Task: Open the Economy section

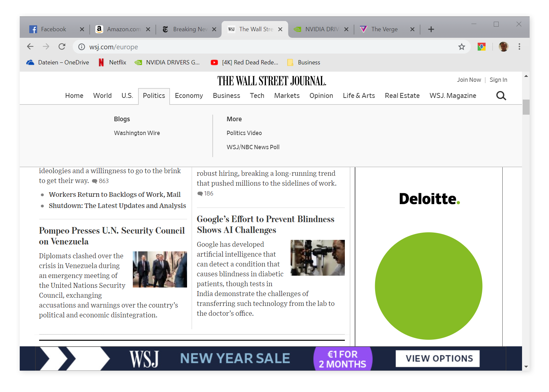Action: (189, 96)
